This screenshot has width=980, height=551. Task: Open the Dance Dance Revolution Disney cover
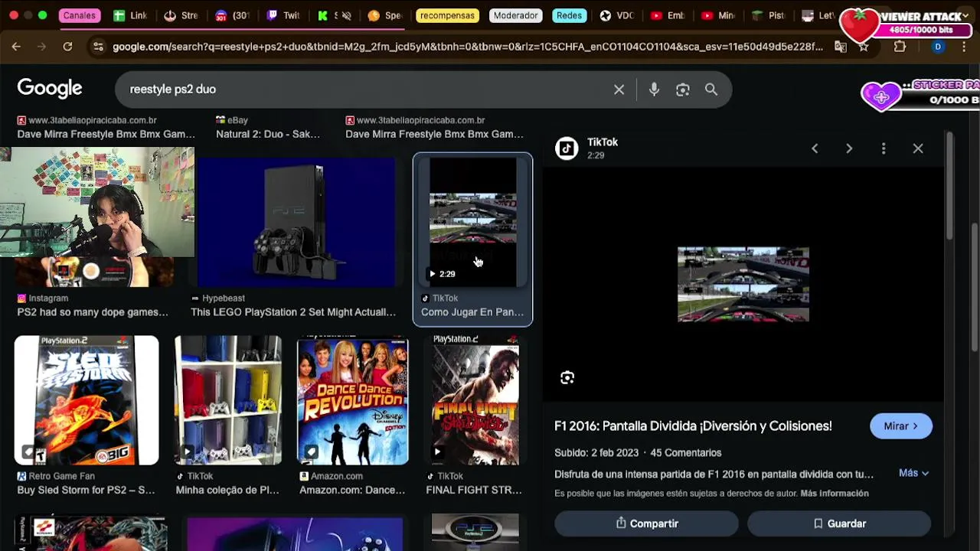pos(353,400)
